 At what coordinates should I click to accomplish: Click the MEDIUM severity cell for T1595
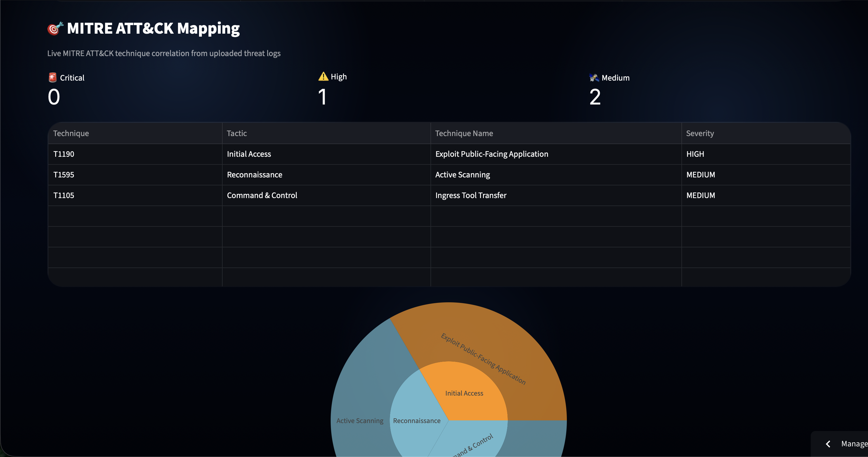tap(766, 174)
